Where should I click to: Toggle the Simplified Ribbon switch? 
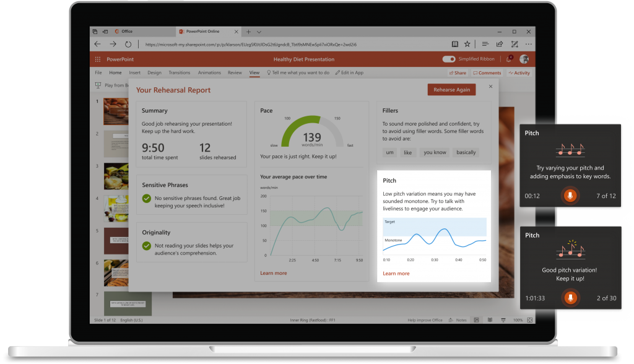coord(448,59)
